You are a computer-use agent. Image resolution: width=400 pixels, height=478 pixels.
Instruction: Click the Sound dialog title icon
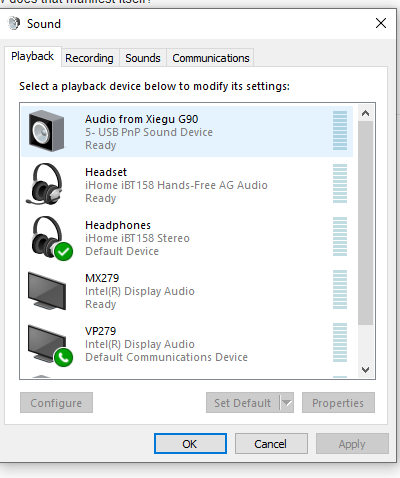14,23
